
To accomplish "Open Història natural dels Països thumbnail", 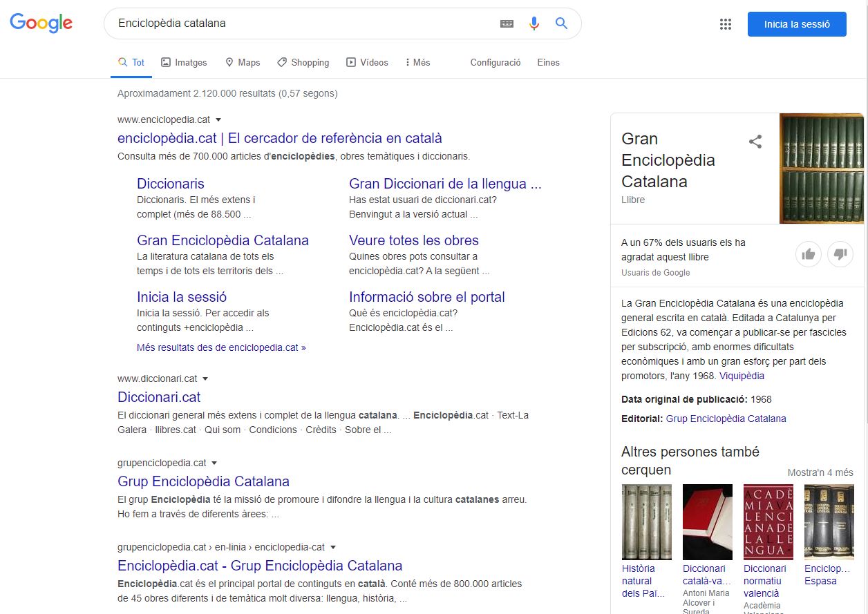I will tap(647, 521).
